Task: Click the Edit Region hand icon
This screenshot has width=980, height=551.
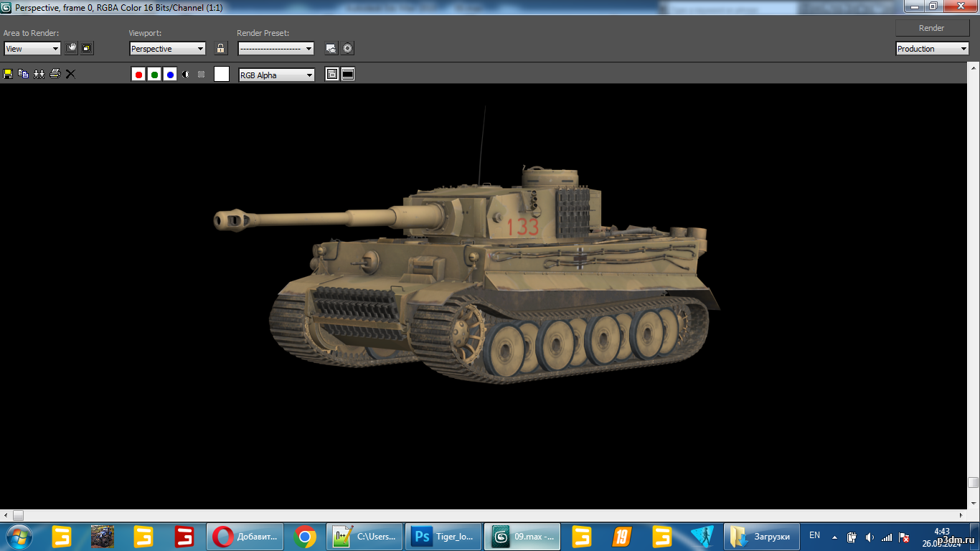Action: point(71,49)
